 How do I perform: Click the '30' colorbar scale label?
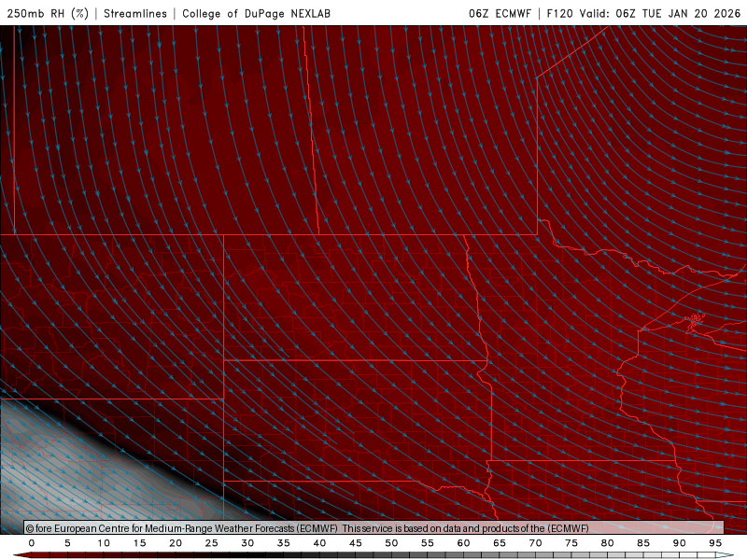coord(247,543)
